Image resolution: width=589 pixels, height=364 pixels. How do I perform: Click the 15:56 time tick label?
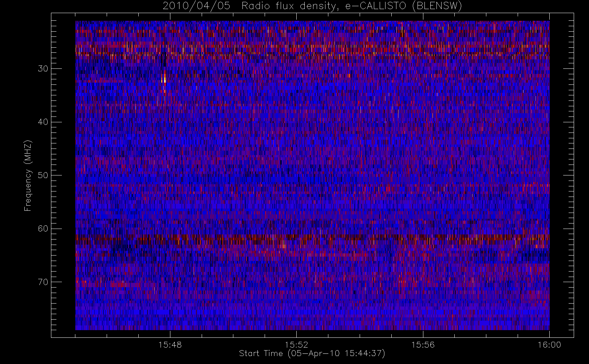tap(423, 345)
